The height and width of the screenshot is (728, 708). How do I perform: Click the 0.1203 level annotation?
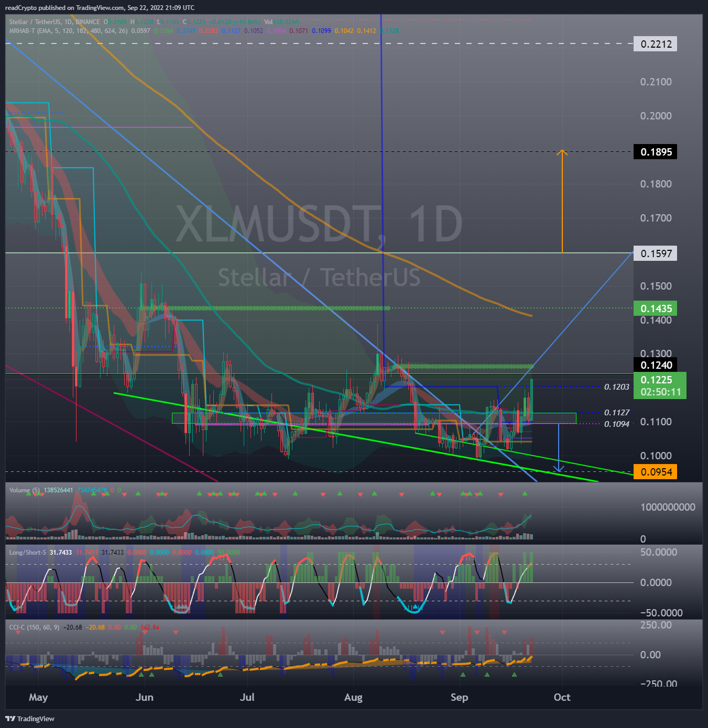pos(616,387)
